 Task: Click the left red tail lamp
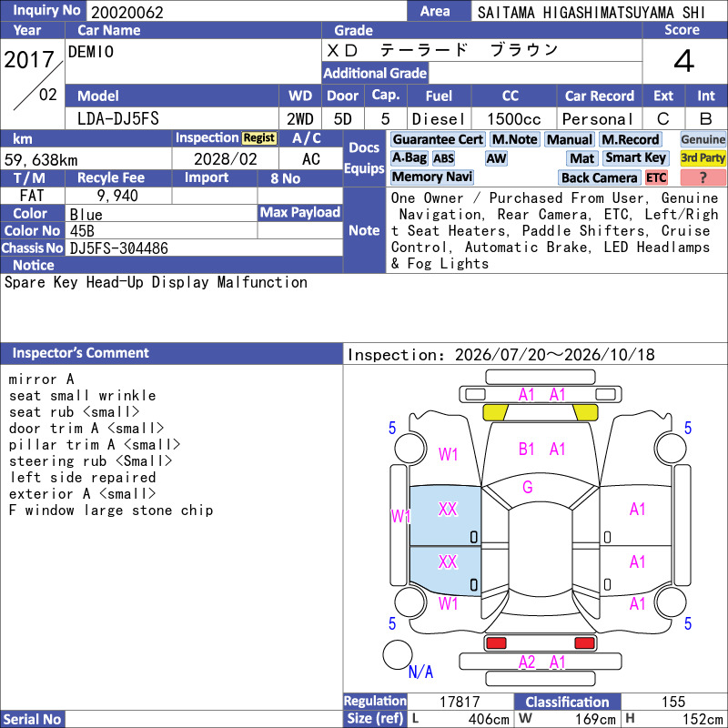pyautogui.click(x=495, y=642)
